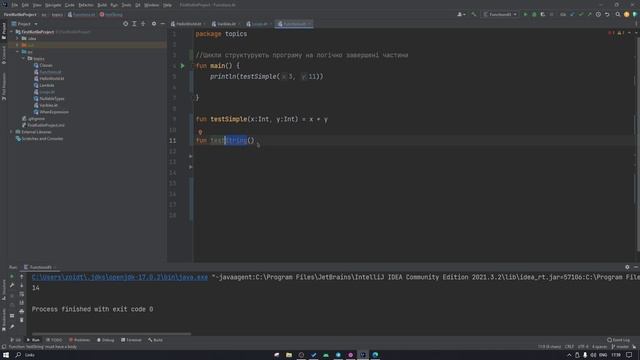The height and width of the screenshot is (360, 640).
Task: Expand the .idea folder
Action: [x=18, y=38]
